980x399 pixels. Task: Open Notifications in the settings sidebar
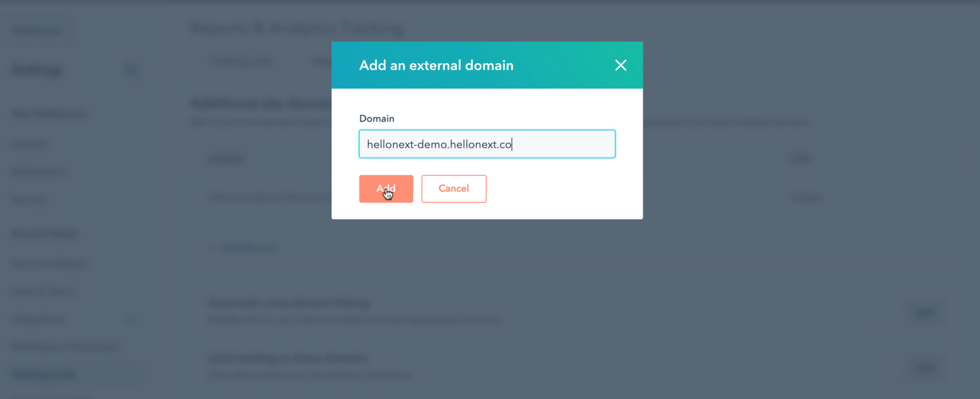coord(39,172)
